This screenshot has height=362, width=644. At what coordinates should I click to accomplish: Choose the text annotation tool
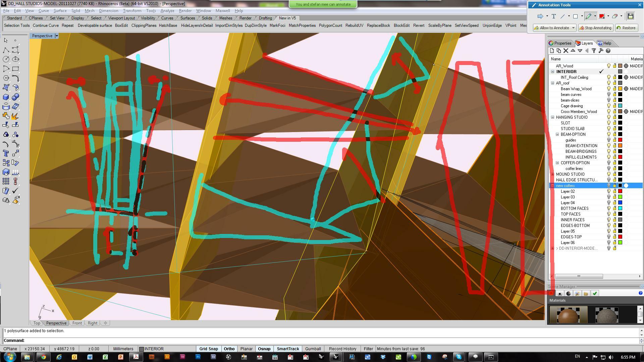pyautogui.click(x=553, y=16)
